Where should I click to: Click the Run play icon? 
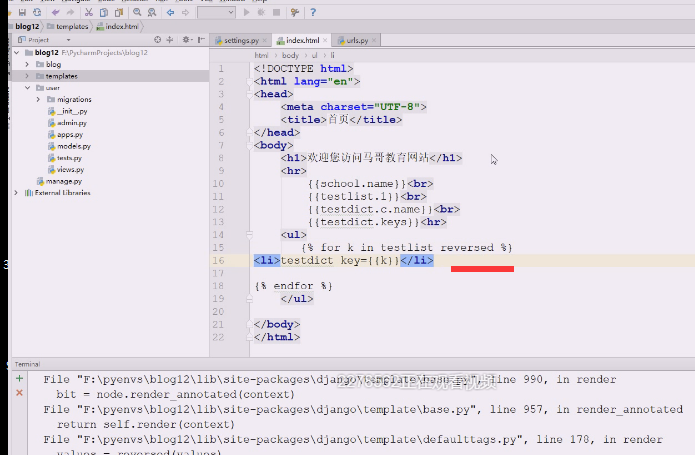(x=246, y=12)
